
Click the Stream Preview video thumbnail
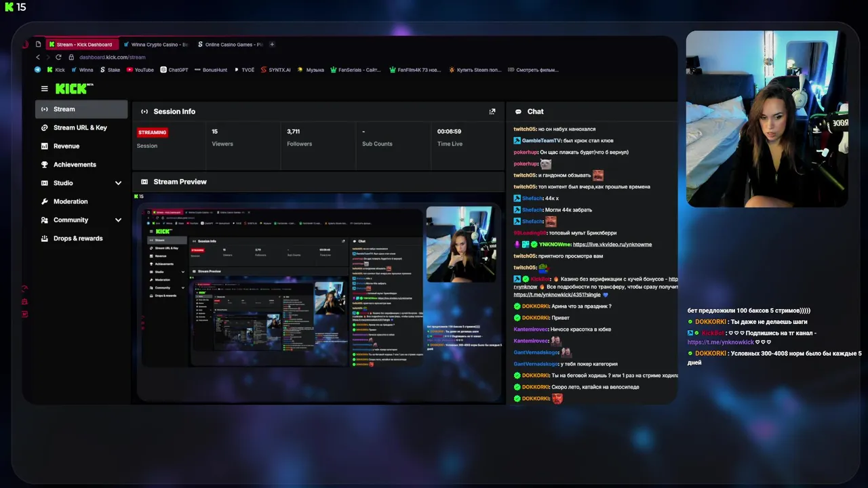click(x=319, y=298)
